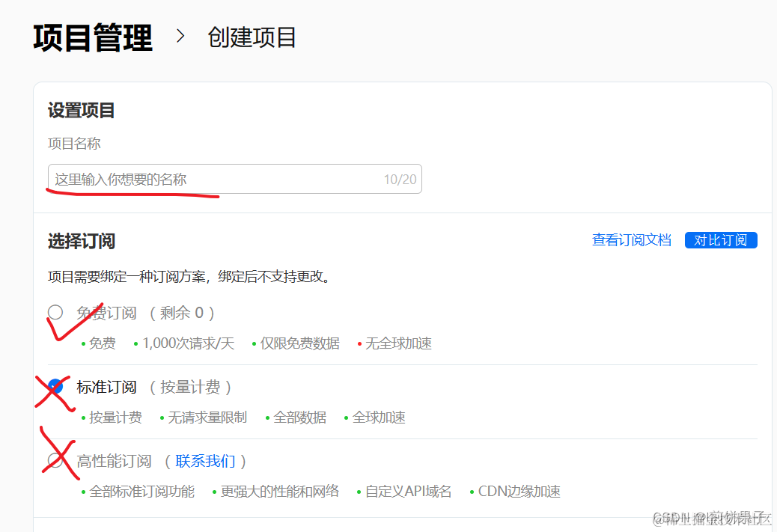Open the 查看订阅文档 link
The image size is (777, 532).
tap(631, 239)
